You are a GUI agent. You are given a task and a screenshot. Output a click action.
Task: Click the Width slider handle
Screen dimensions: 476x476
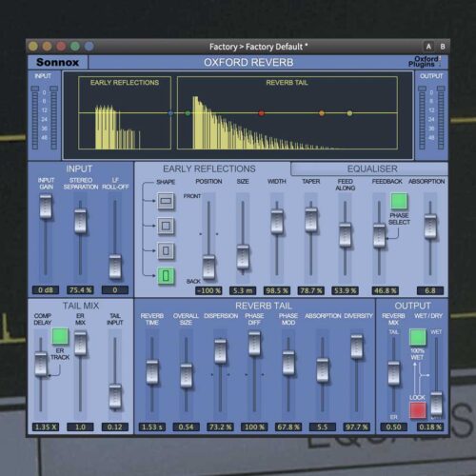(x=277, y=222)
